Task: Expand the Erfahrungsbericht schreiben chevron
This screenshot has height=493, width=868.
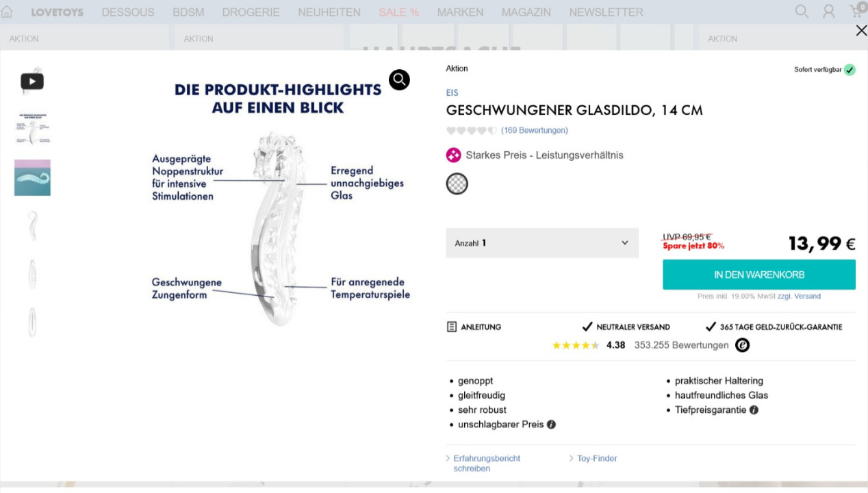Action: 448,458
